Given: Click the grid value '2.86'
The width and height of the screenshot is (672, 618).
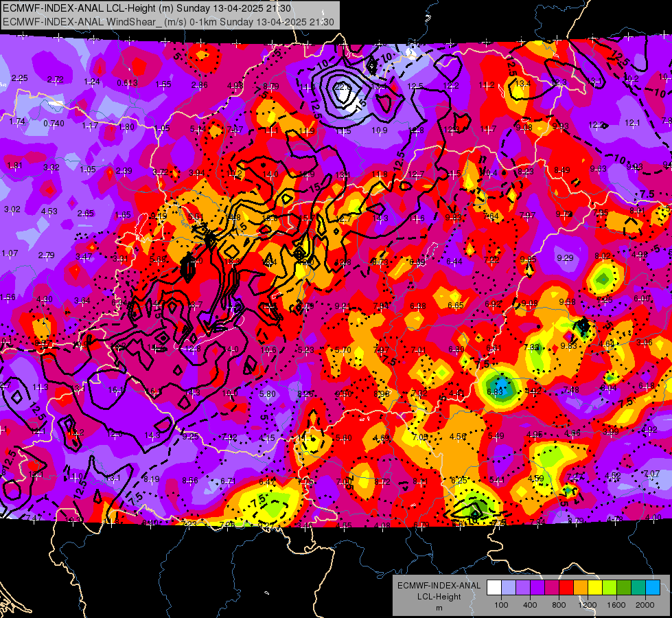Looking at the screenshot, I should [200, 85].
